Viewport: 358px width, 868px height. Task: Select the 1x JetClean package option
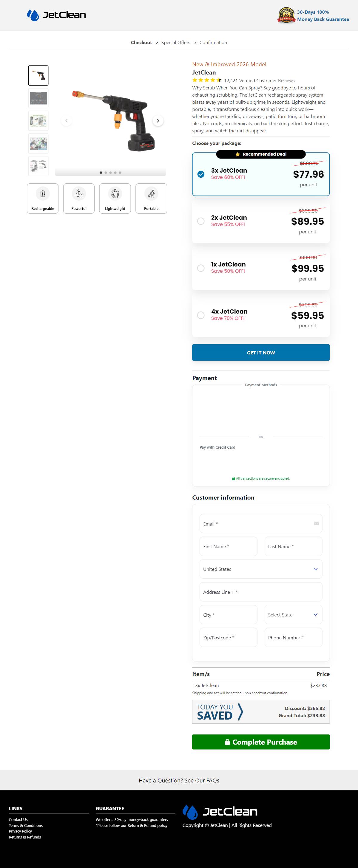click(201, 268)
